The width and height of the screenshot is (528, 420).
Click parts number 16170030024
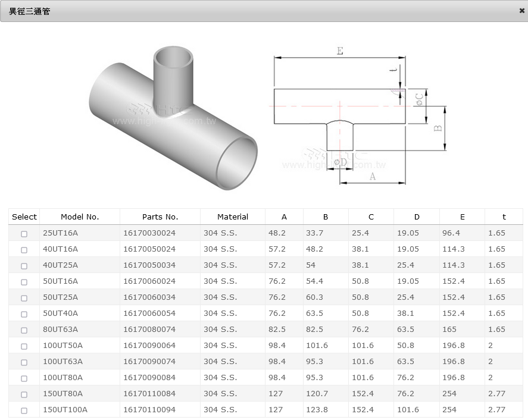point(149,233)
